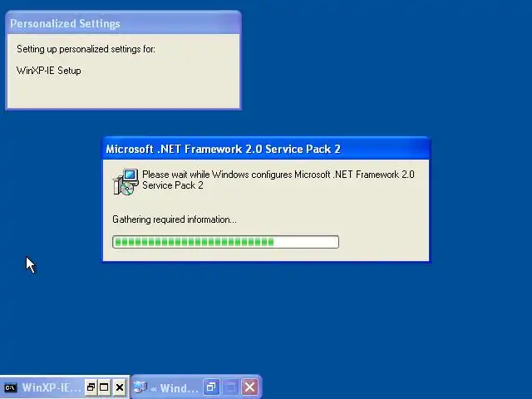
Task: Close the minimized Wind... window
Action: pyautogui.click(x=249, y=387)
